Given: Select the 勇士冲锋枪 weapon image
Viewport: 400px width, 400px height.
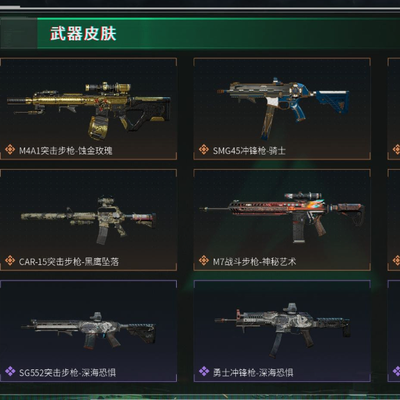Looking at the screenshot, I should click(282, 330).
